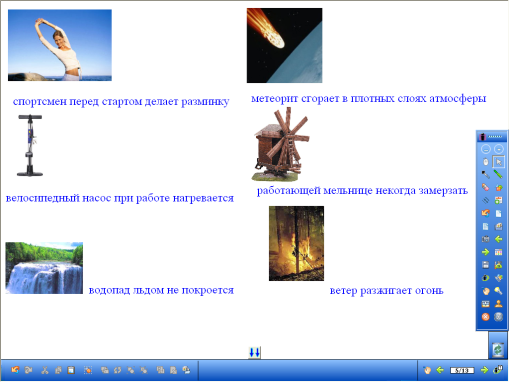Click the undo icon in bottom toolbar
Image resolution: width=509 pixels, height=382 pixels.
[15, 370]
